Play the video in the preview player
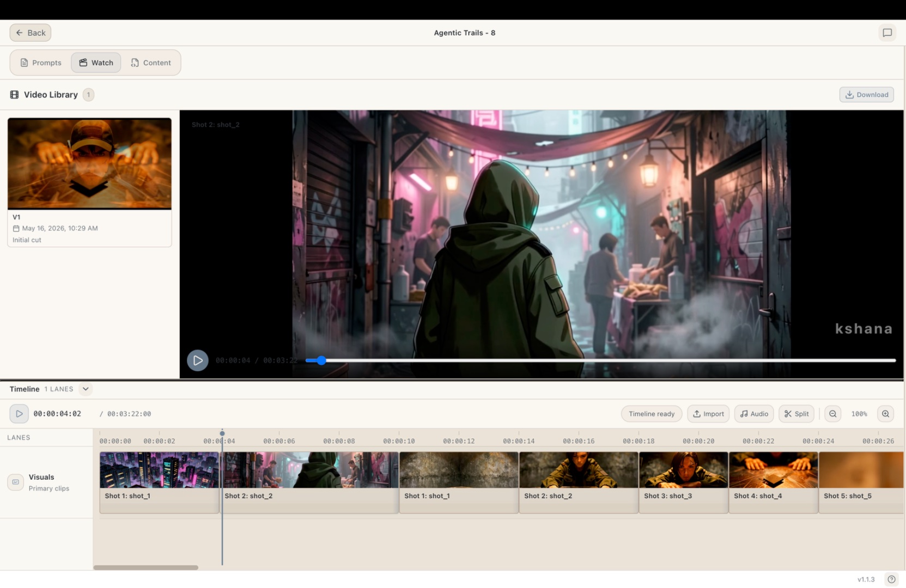The width and height of the screenshot is (906, 588). click(x=198, y=360)
